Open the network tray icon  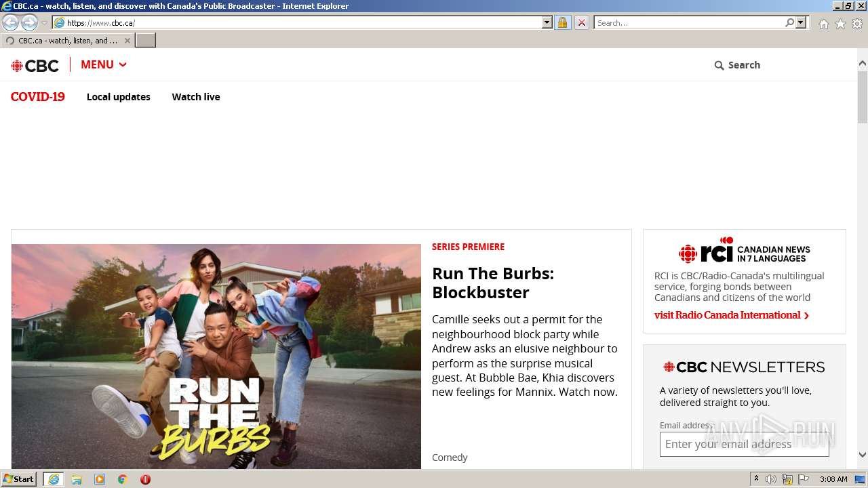click(x=787, y=479)
